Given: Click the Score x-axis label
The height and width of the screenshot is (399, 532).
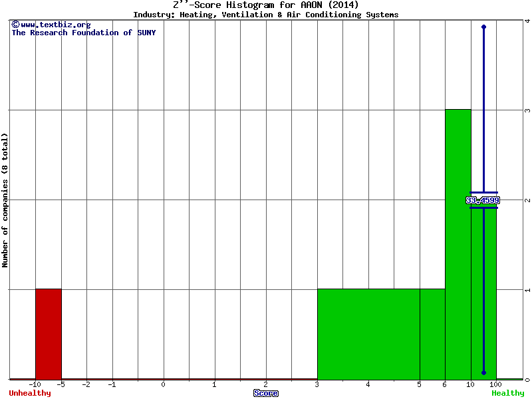Looking at the screenshot, I should 265,393.
